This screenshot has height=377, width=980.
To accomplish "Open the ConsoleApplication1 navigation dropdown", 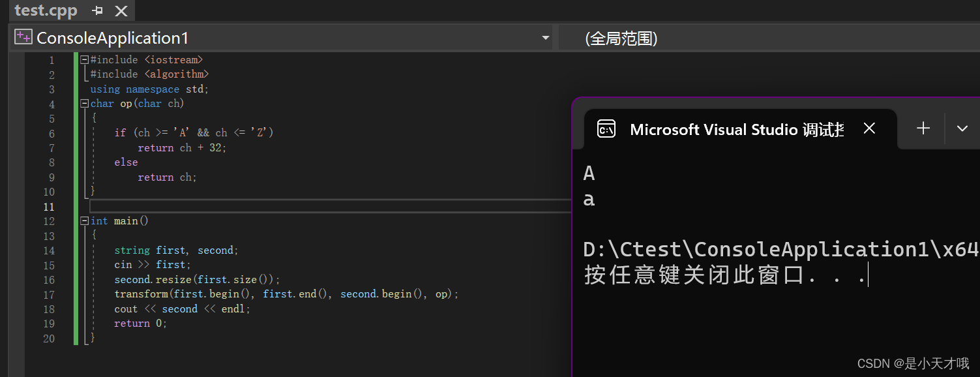I will tap(546, 37).
